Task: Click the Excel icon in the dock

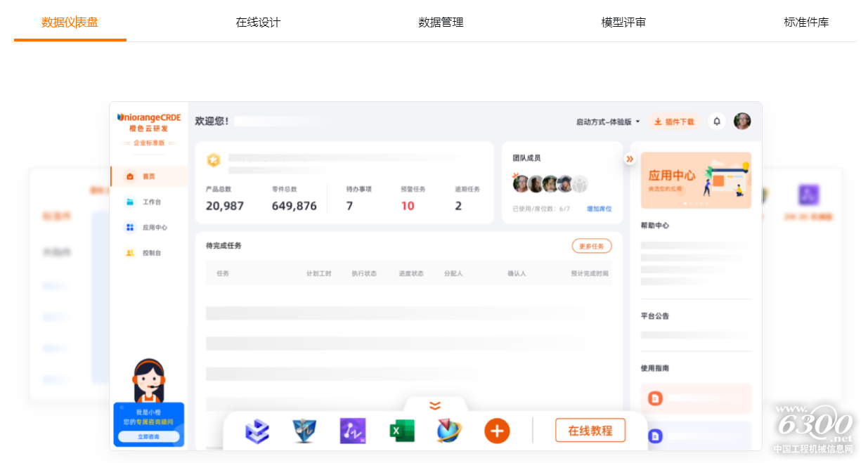Action: point(401,430)
